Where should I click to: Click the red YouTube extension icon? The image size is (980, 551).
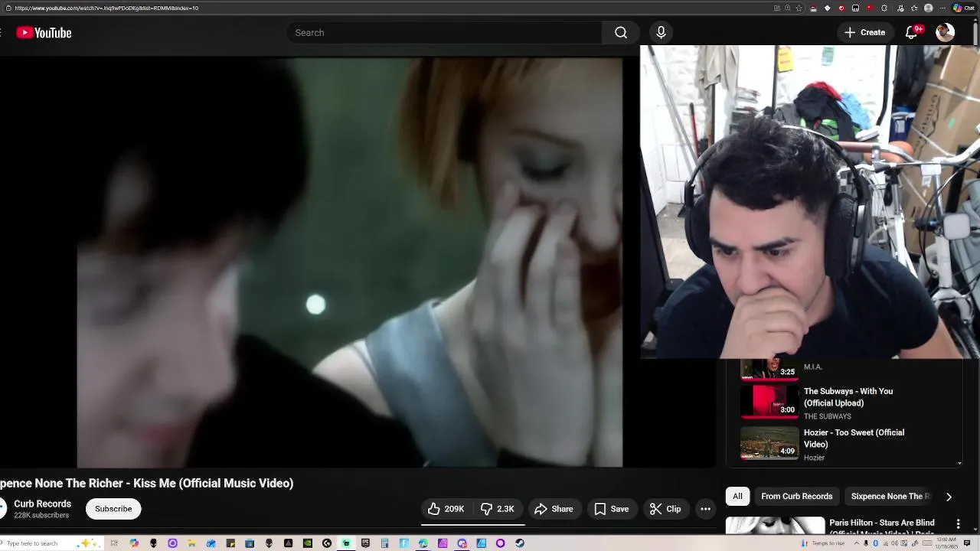pos(870,8)
